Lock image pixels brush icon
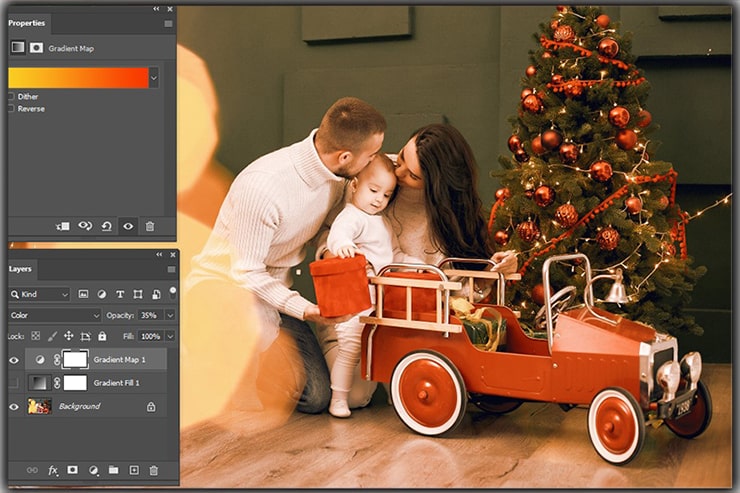 pyautogui.click(x=52, y=336)
